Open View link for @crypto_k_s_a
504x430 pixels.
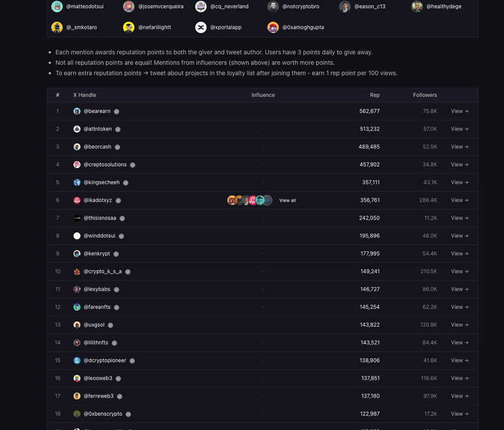coord(459,271)
